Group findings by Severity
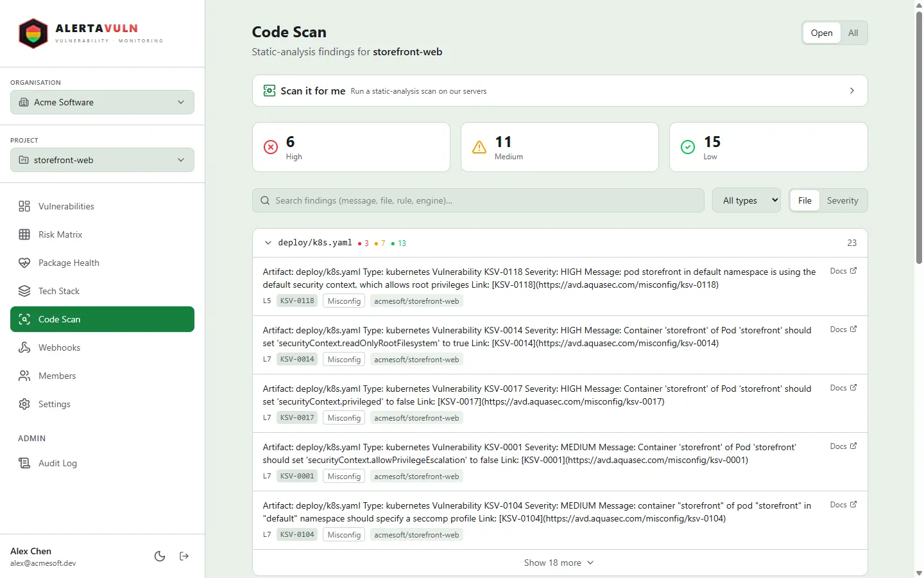Viewport: 924px width, 578px height. click(843, 200)
